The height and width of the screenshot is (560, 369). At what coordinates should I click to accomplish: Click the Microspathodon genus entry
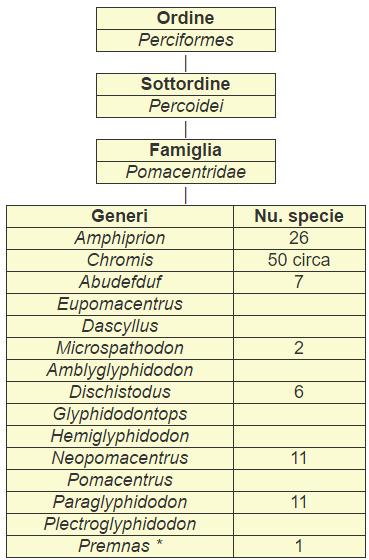pyautogui.click(x=120, y=348)
